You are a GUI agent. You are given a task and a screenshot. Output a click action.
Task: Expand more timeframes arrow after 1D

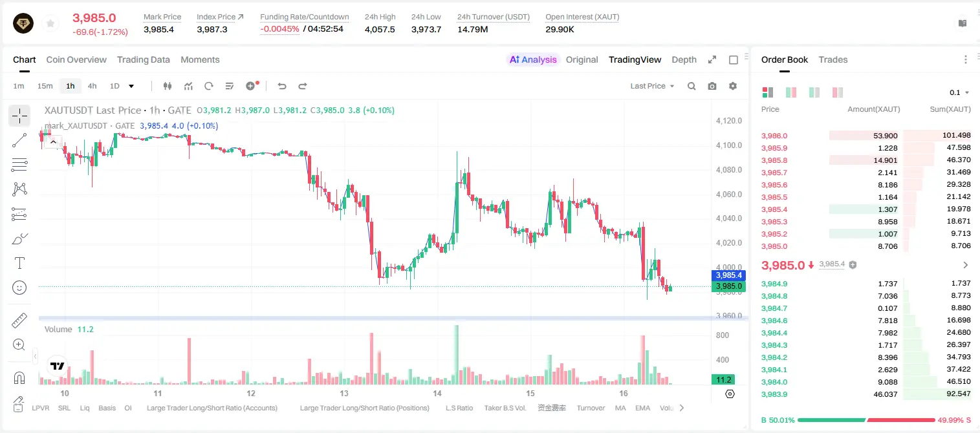pyautogui.click(x=131, y=86)
